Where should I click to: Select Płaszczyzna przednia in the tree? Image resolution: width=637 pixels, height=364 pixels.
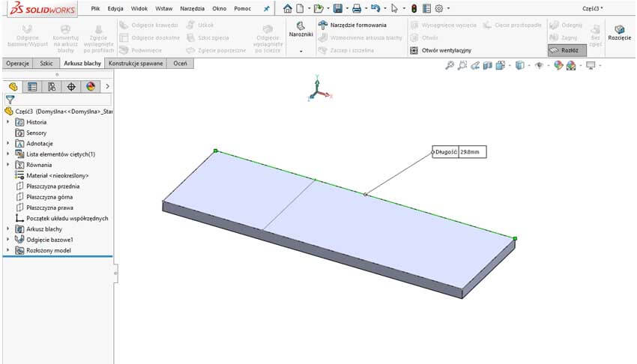(x=52, y=186)
